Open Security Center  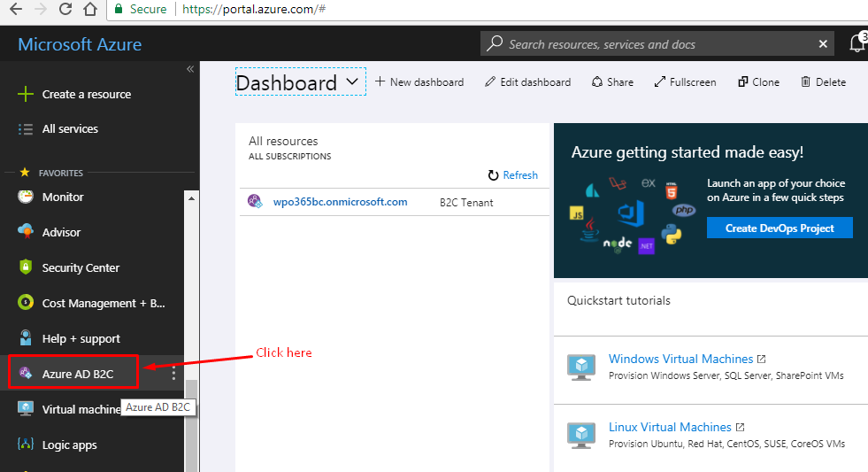[x=81, y=268]
